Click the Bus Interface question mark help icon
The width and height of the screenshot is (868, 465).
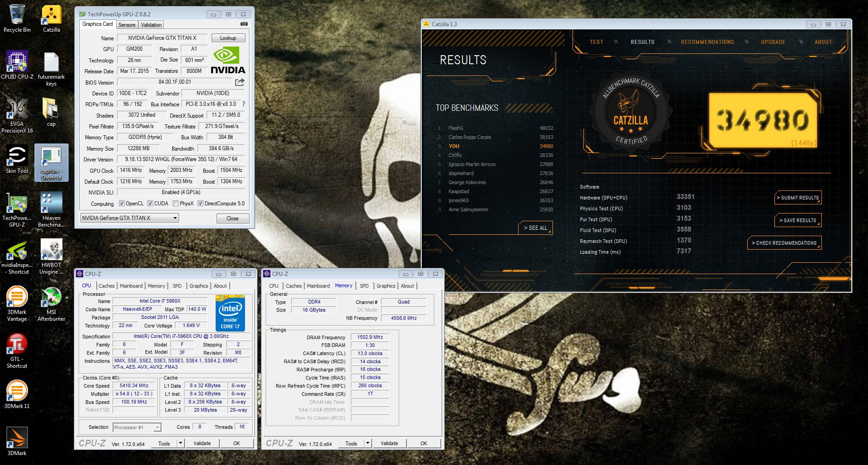[x=244, y=104]
